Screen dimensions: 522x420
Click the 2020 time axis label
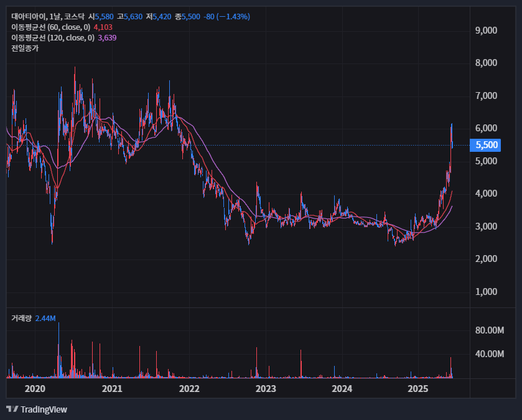click(x=35, y=389)
